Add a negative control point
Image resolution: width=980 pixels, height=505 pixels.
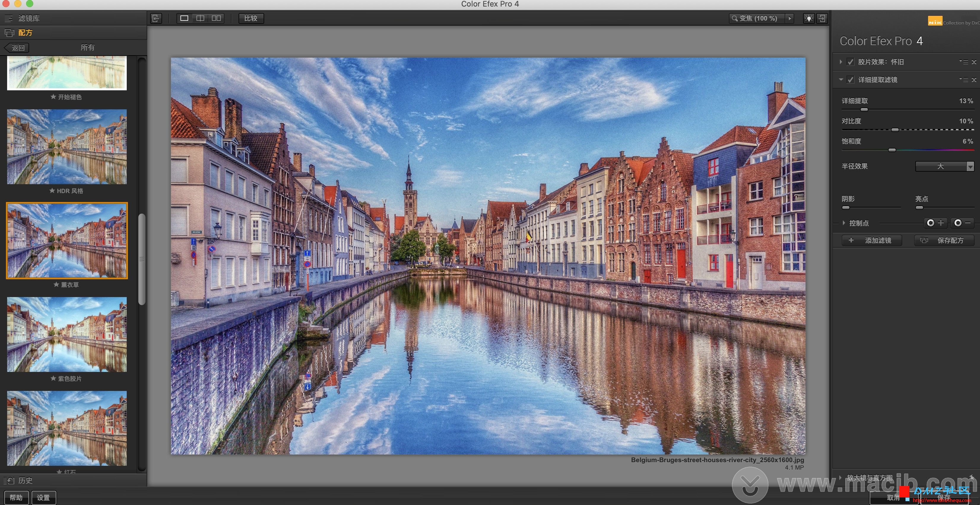(x=962, y=223)
